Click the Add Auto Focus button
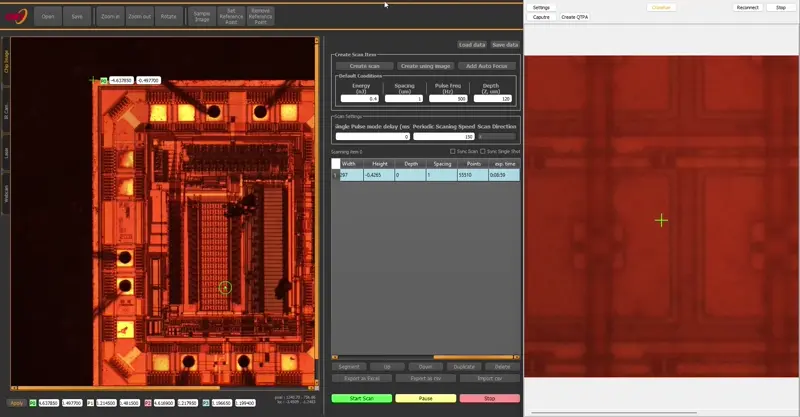Screen dimensions: 800x417 coord(485,66)
